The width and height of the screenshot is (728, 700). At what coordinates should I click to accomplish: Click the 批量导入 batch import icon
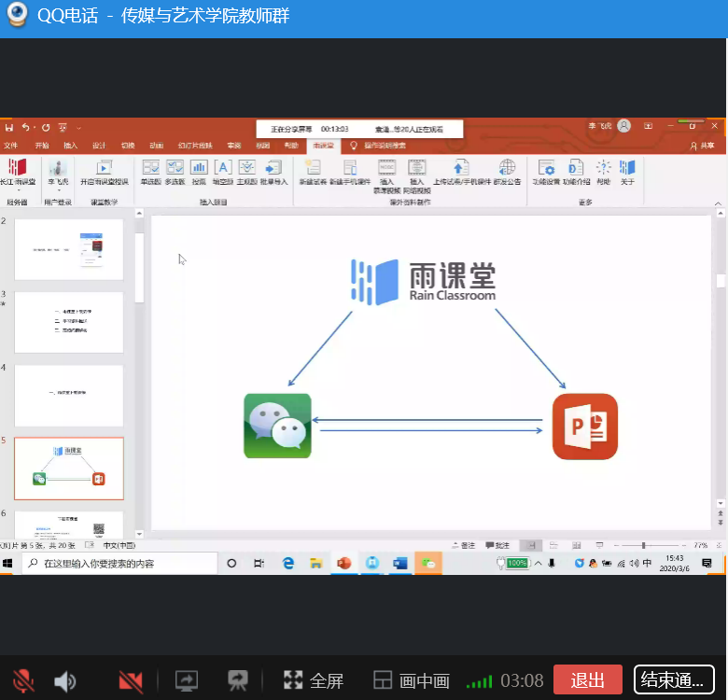coord(273,173)
